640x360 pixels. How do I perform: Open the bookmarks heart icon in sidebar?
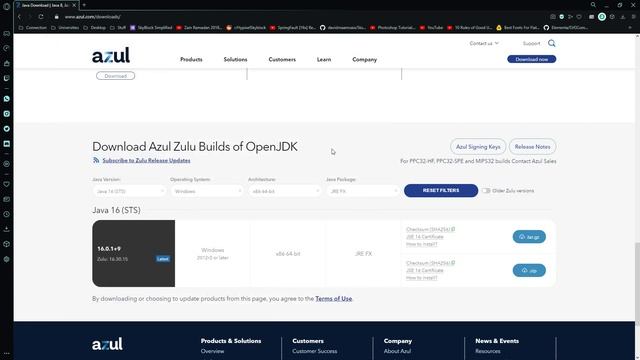pyautogui.click(x=7, y=184)
